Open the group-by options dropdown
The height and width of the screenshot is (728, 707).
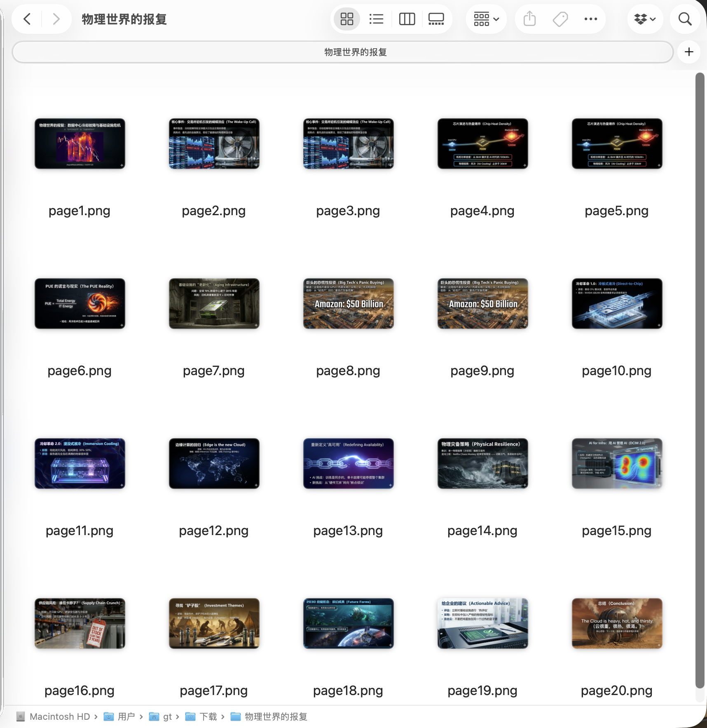point(486,19)
